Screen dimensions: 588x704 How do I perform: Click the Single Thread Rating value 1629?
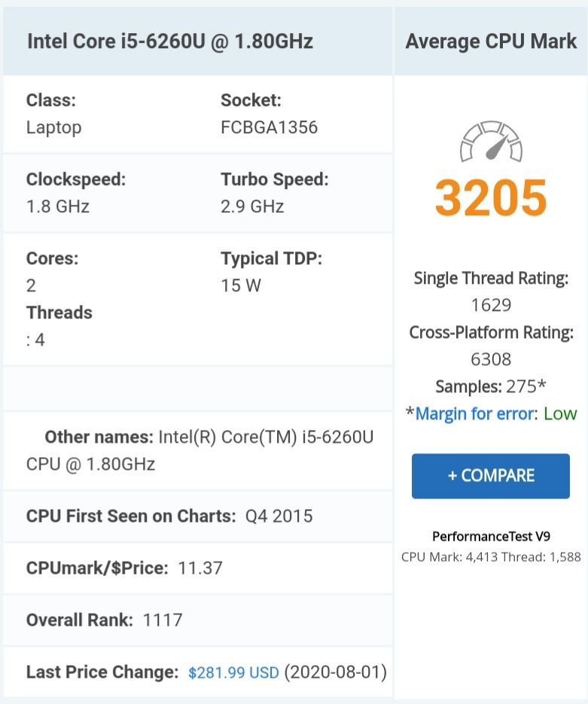(491, 305)
